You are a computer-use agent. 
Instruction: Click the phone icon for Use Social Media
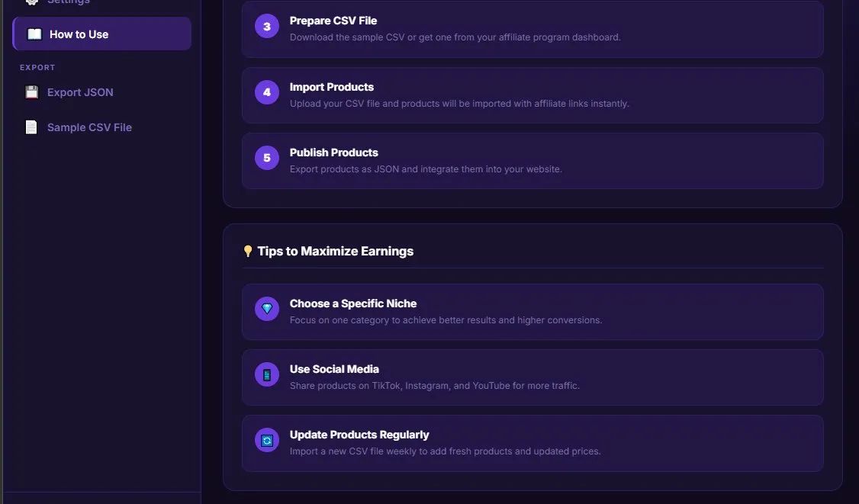267,374
